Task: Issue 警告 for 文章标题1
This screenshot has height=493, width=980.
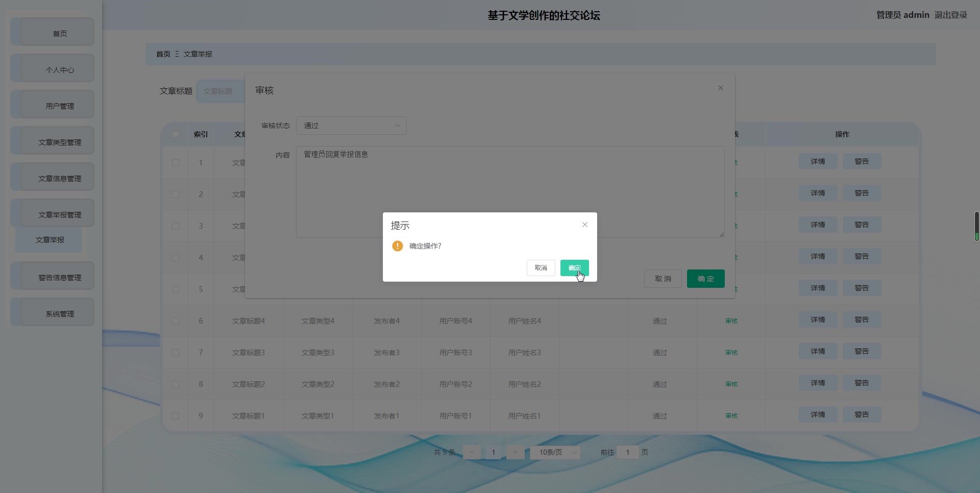Action: coord(861,414)
